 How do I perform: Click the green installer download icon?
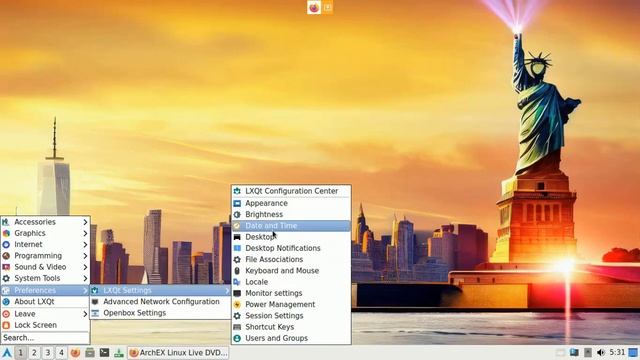(119, 352)
